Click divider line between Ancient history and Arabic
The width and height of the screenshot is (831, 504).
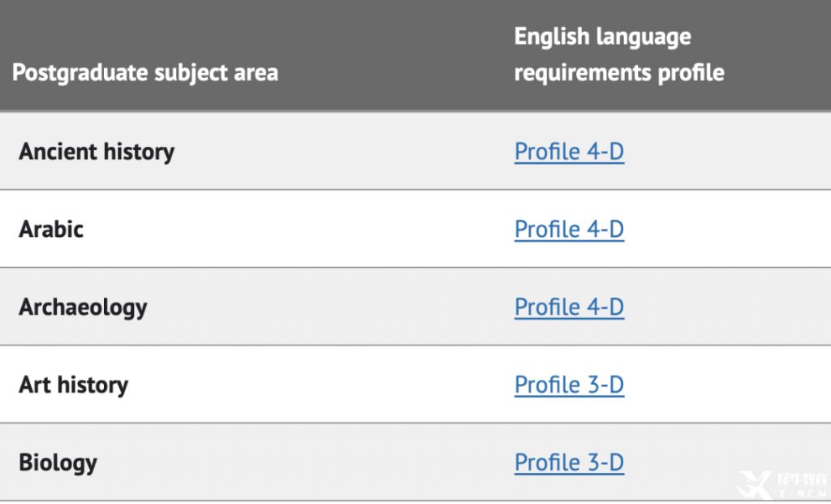[415, 189]
